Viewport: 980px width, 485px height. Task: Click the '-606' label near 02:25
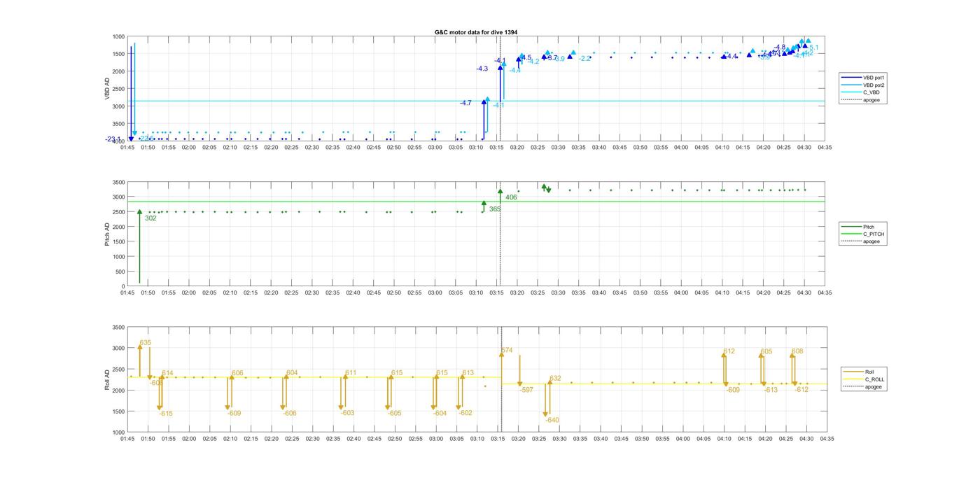click(x=289, y=414)
